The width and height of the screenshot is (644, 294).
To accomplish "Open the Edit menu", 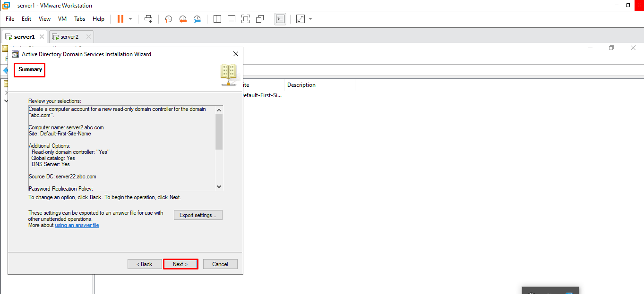I will [26, 19].
